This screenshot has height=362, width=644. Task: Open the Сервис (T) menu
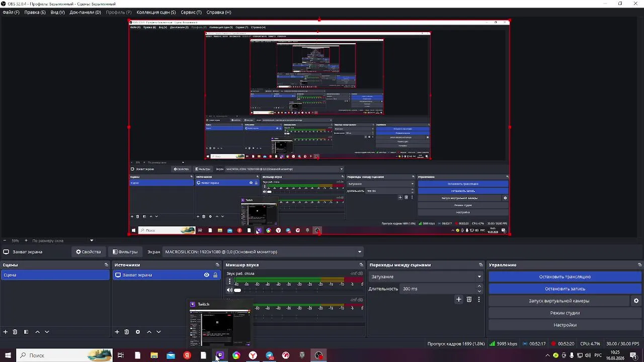pos(191,12)
